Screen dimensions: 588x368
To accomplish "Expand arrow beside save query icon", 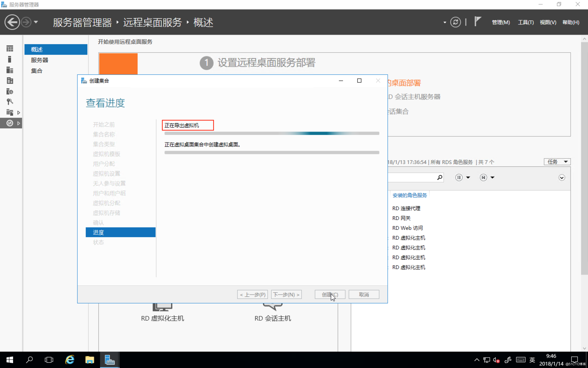I will pos(492,177).
